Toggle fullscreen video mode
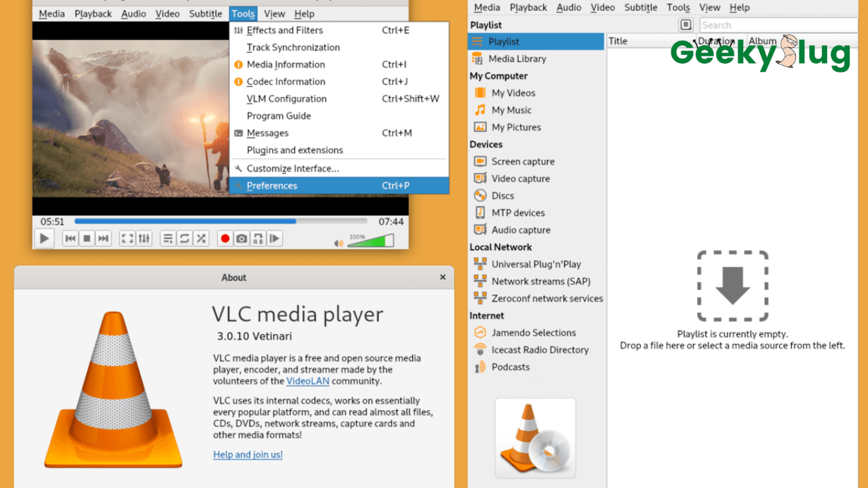The width and height of the screenshot is (868, 488). click(x=127, y=238)
